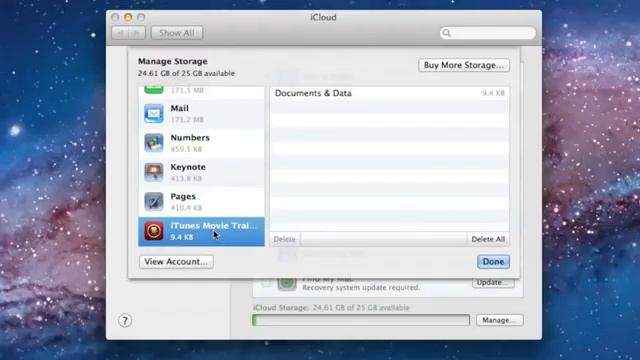The height and width of the screenshot is (360, 640).
Task: Click the iTunes Movie Trai... label
Action: (x=214, y=226)
